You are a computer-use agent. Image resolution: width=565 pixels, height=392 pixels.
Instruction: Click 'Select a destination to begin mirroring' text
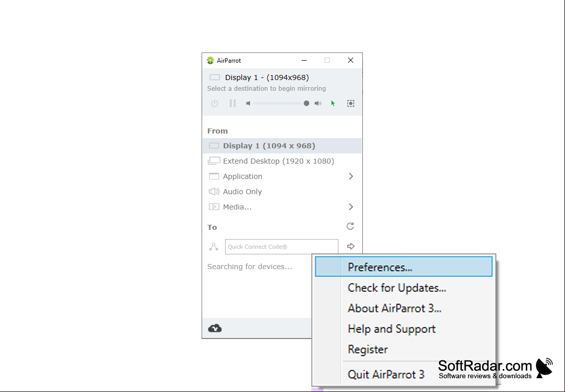pyautogui.click(x=266, y=89)
